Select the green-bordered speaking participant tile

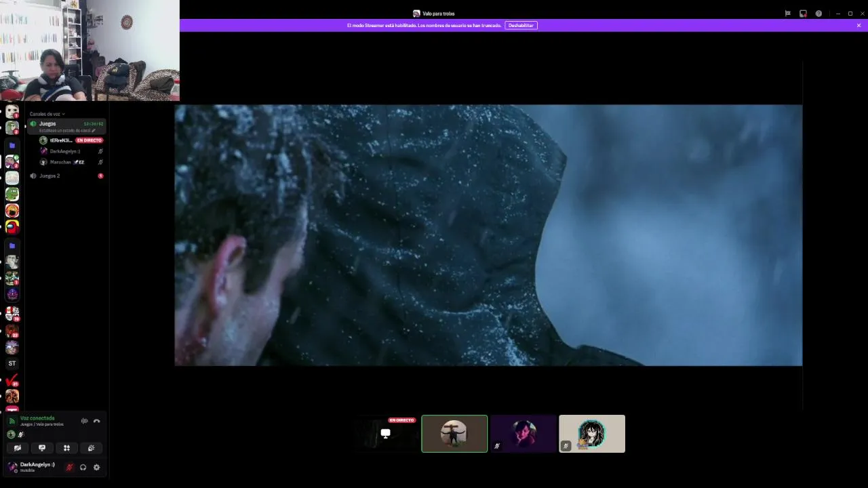pos(454,434)
